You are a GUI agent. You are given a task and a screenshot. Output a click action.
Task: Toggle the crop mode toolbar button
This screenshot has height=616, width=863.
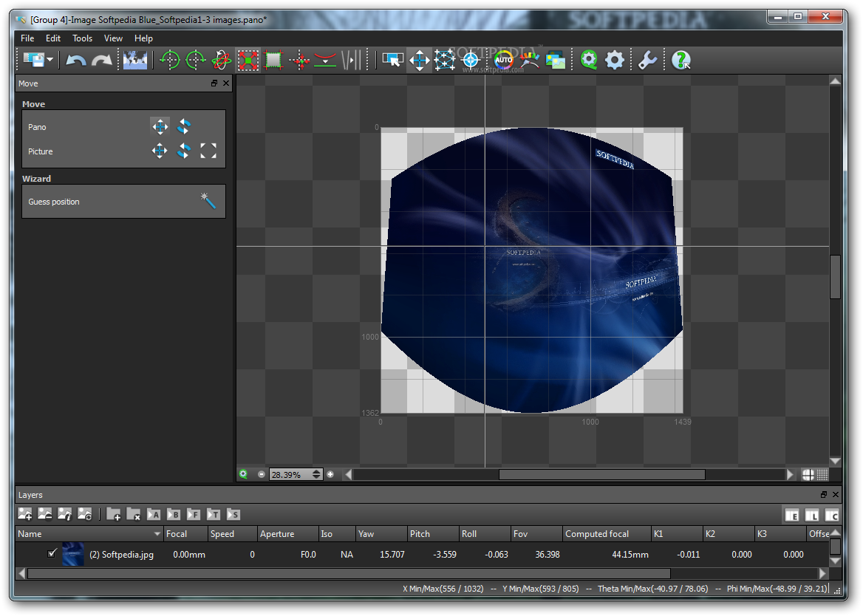point(273,60)
